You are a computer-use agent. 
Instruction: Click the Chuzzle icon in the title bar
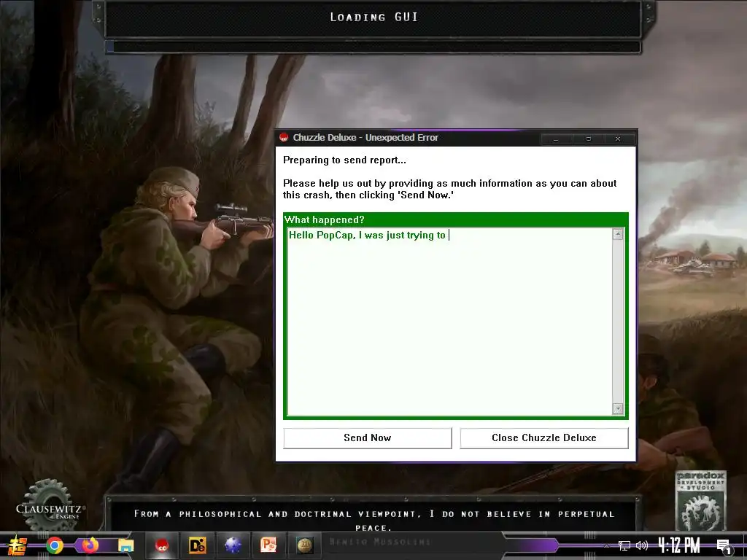284,138
